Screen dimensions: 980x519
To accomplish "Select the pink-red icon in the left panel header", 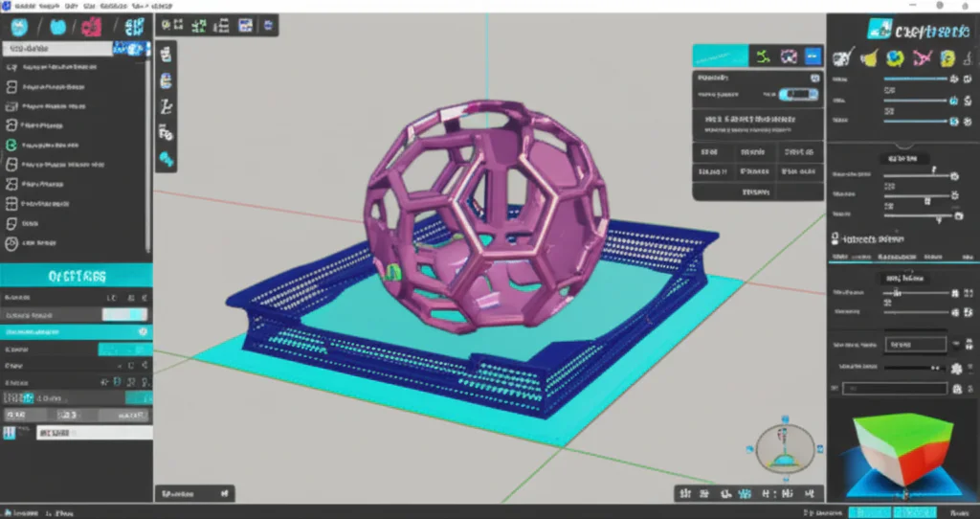I will coord(92,27).
